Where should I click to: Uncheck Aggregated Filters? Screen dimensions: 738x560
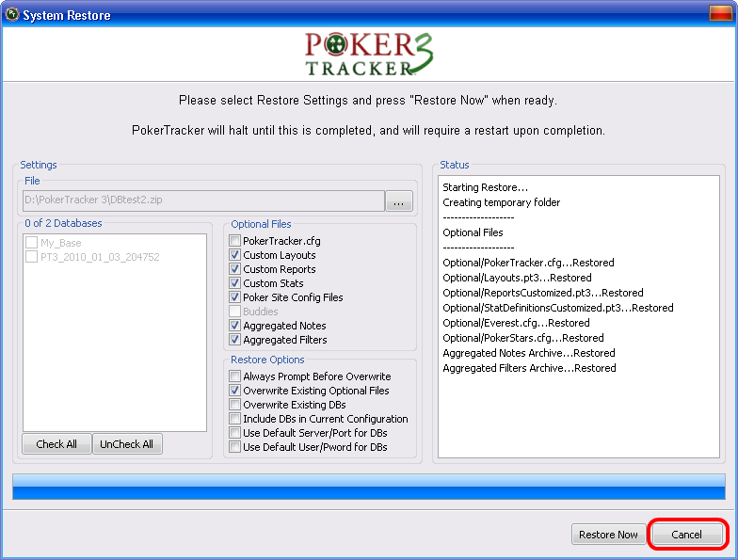click(x=235, y=340)
